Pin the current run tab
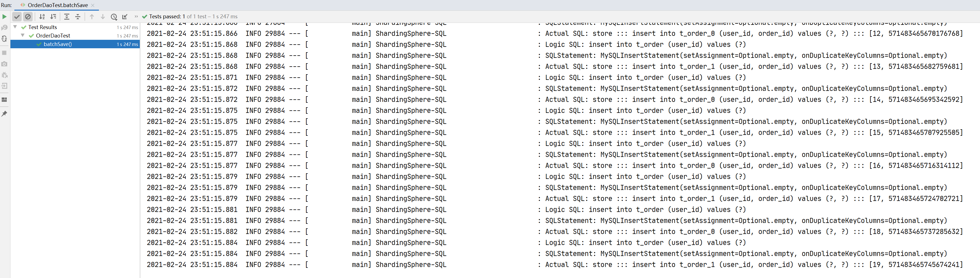Viewport: 980px width, 278px height. pos(4,113)
